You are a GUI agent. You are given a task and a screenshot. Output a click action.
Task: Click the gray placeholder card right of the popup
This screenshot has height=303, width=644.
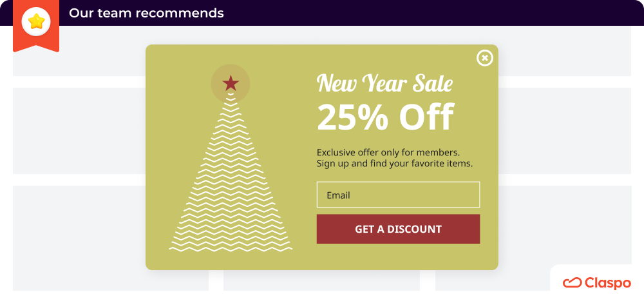pyautogui.click(x=565, y=131)
